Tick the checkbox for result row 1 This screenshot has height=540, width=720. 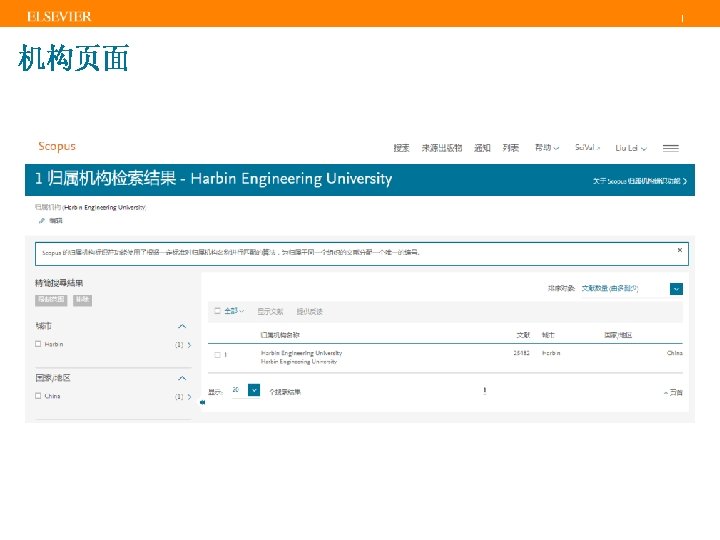tap(218, 354)
